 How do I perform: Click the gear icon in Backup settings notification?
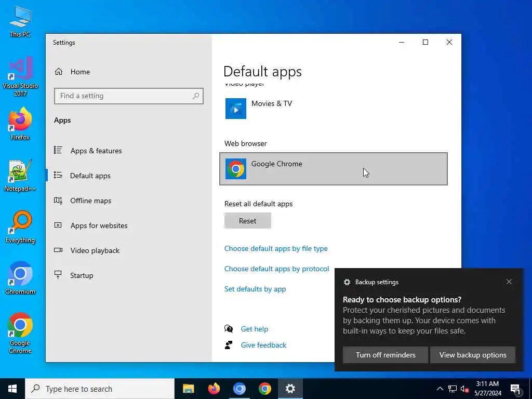[347, 282]
